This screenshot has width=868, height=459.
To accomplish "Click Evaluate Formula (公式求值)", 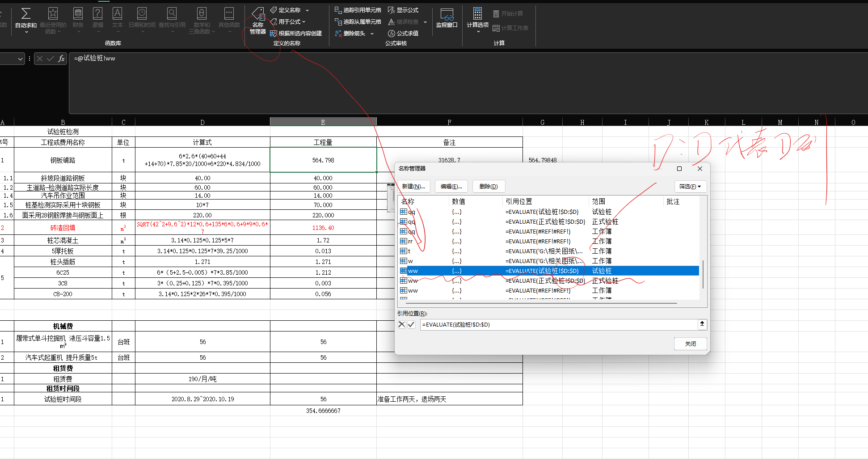I will pyautogui.click(x=403, y=33).
